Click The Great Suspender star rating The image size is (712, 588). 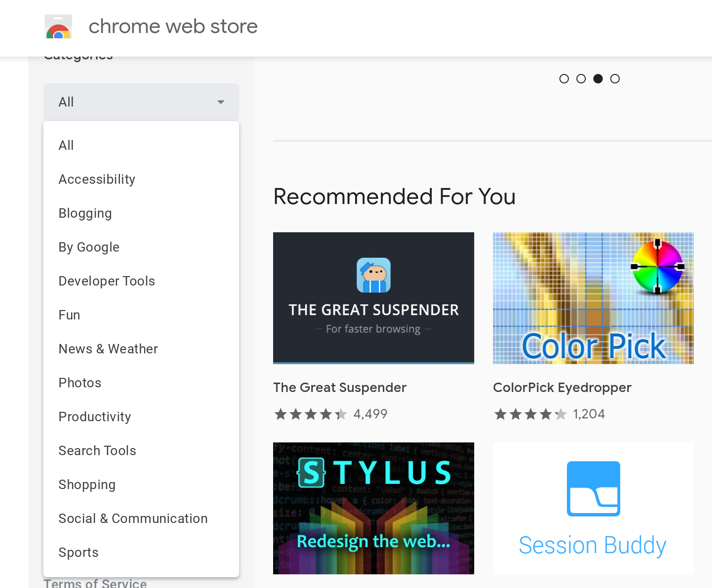(311, 414)
